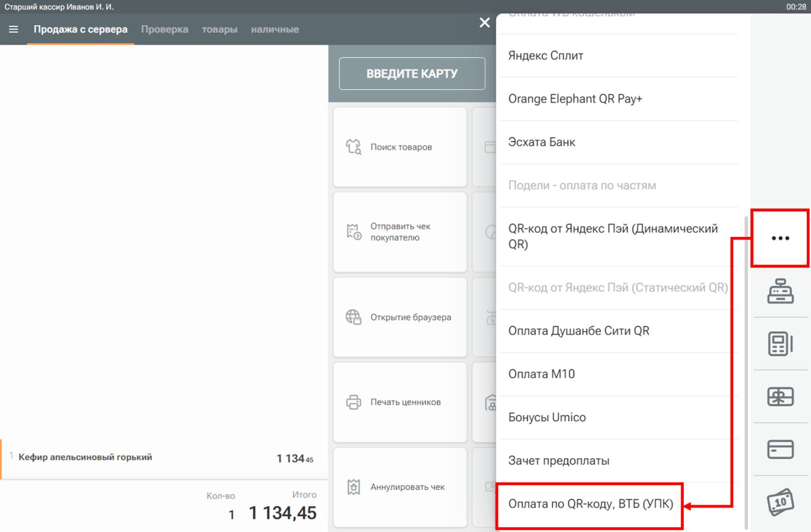Image resolution: width=811 pixels, height=532 pixels.
Task: Choose Яндекс Сплит payment
Action: pyautogui.click(x=619, y=56)
